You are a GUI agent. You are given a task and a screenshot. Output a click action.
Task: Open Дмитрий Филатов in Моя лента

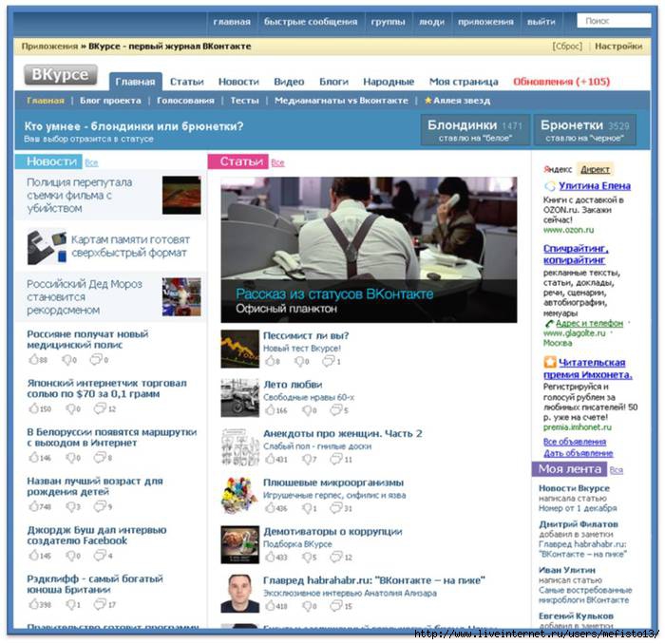pyautogui.click(x=578, y=524)
